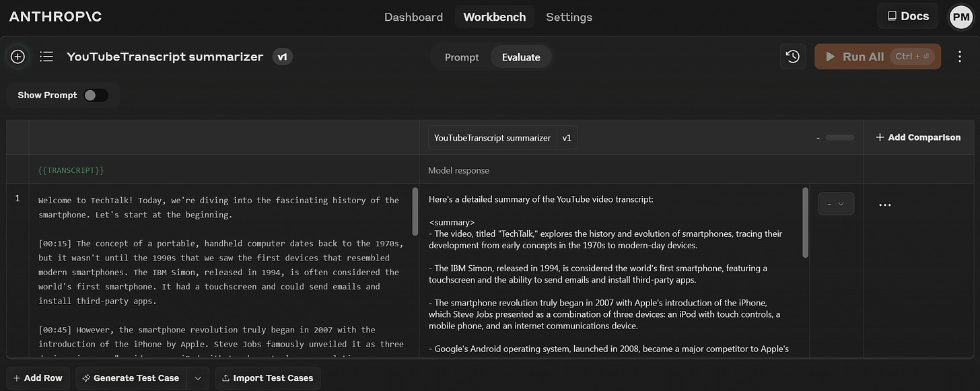This screenshot has height=391, width=980.
Task: Open the Docs link
Action: (908, 16)
